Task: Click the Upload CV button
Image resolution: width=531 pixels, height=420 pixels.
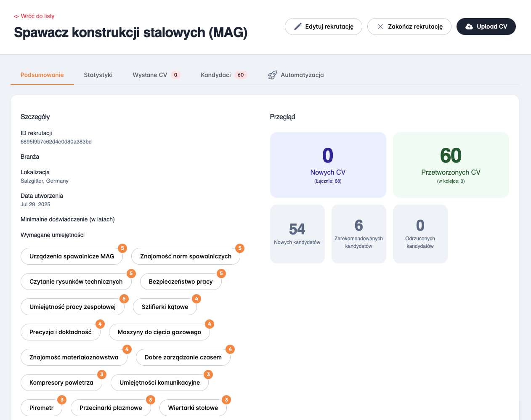Action: point(486,27)
